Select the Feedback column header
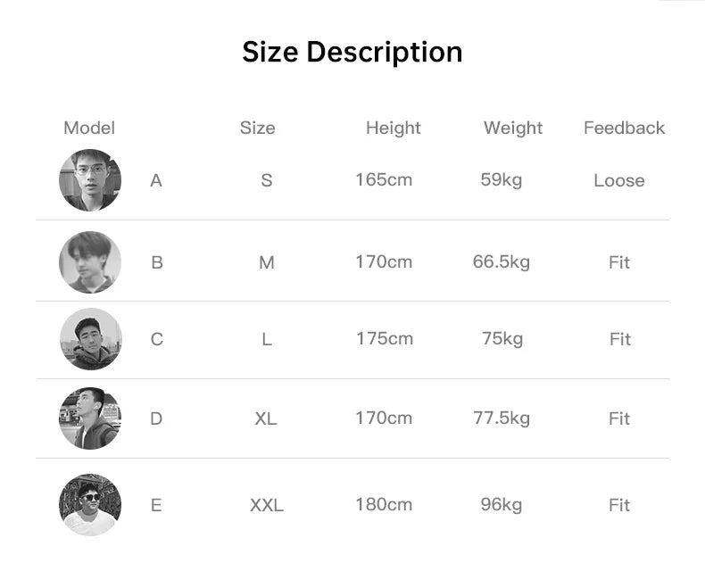Screen dimensions: 705x588 pos(624,128)
